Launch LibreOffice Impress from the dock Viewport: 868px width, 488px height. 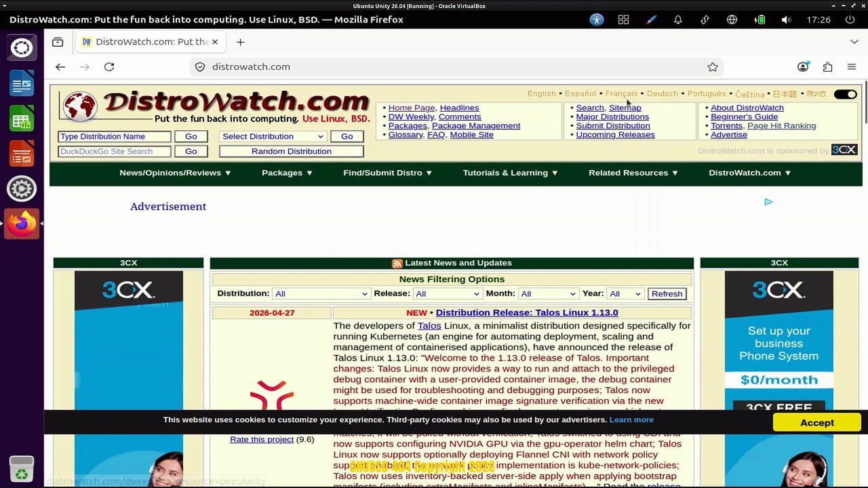[22, 154]
